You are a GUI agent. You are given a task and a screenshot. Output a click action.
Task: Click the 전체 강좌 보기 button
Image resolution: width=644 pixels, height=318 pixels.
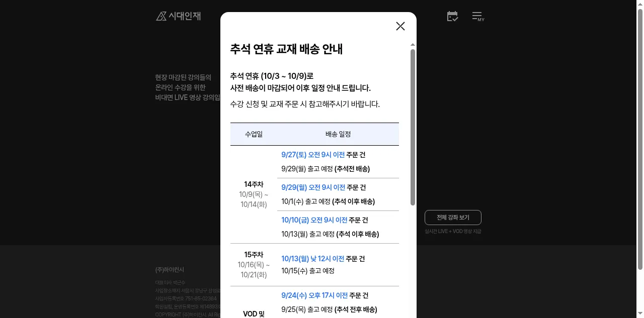coord(453,218)
